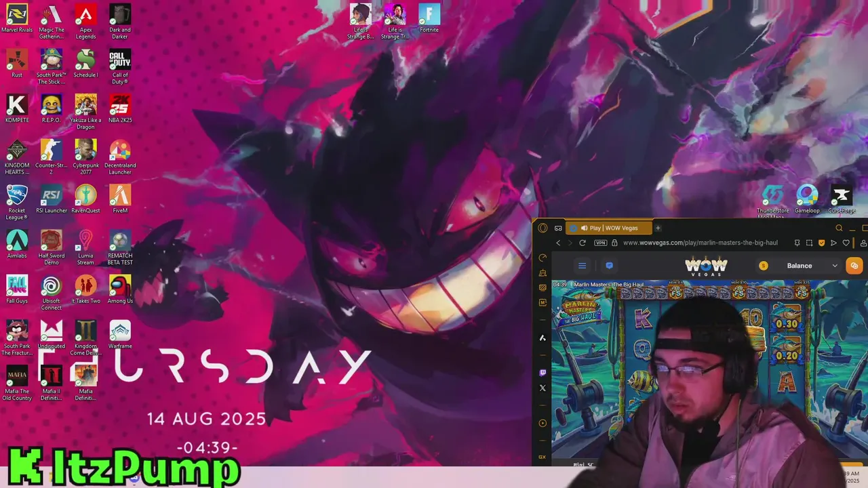Open the WOW Vegas chat button

(609, 266)
